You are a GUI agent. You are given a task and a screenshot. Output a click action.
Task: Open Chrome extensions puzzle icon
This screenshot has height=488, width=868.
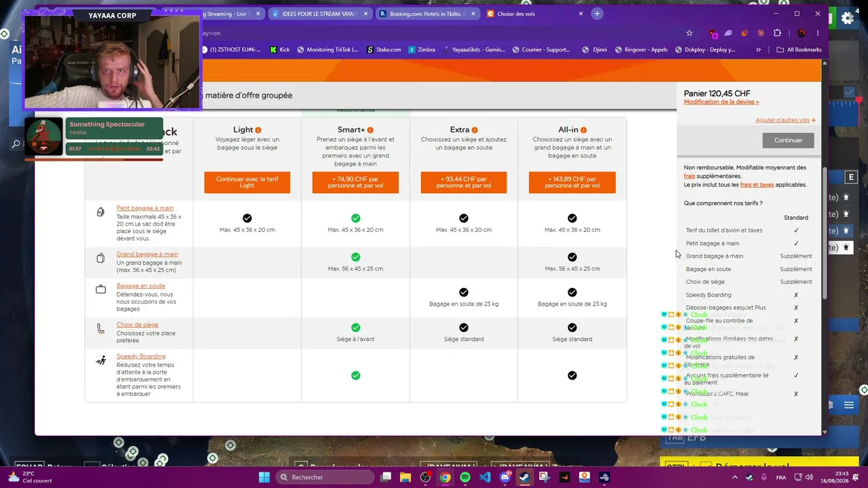pyautogui.click(x=777, y=33)
